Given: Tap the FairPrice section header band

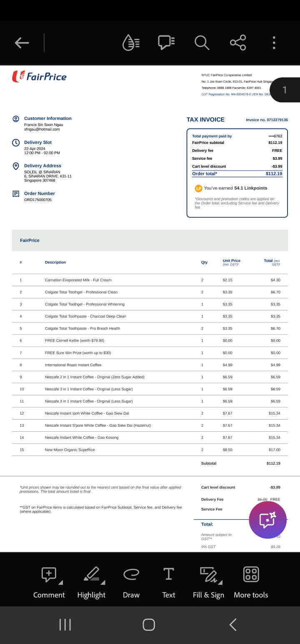Looking at the screenshot, I should pos(150,240).
